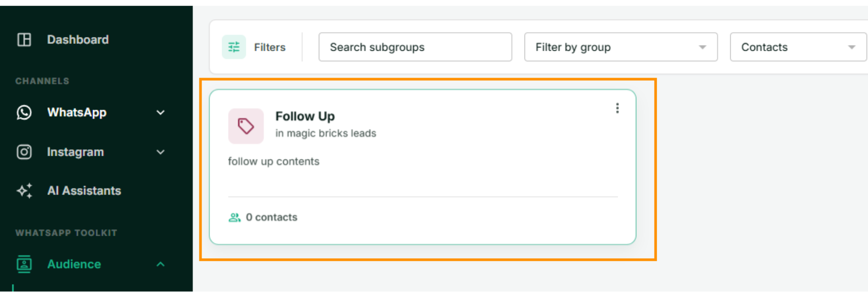The height and width of the screenshot is (301, 868).
Task: Click the Dashboard grid icon
Action: tap(24, 40)
